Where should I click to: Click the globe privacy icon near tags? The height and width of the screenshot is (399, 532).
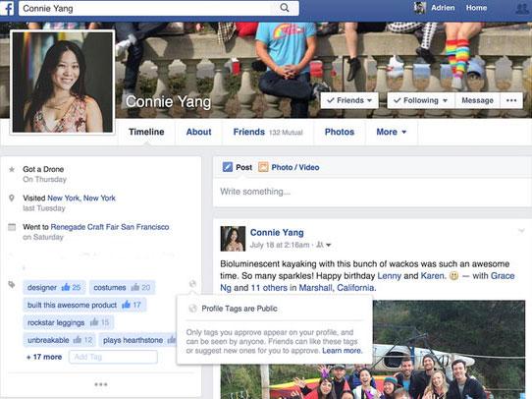192,284
